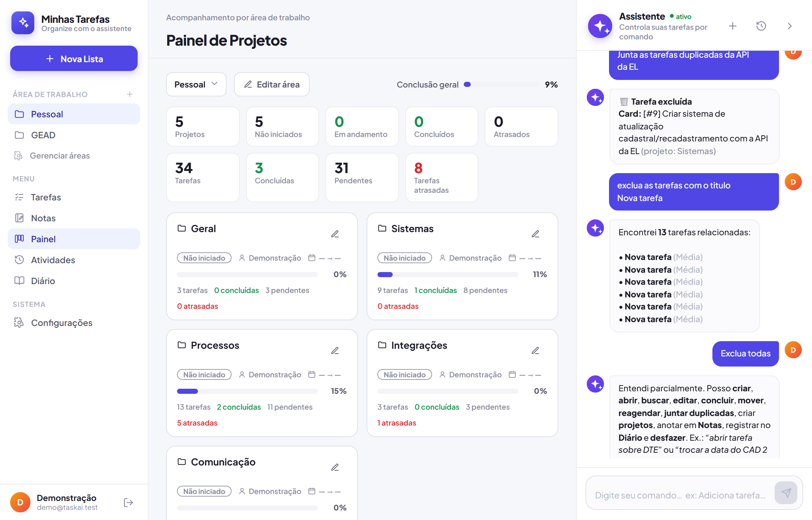812x520 pixels.
Task: Collapse the assistant panel chevron
Action: coord(789,26)
